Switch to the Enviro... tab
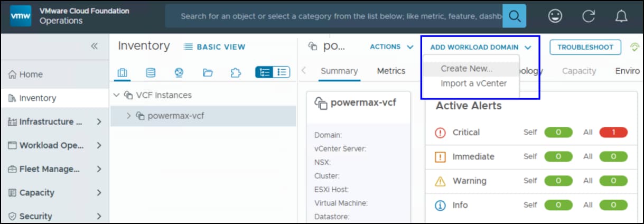The width and height of the screenshot is (644, 224). pyautogui.click(x=628, y=71)
